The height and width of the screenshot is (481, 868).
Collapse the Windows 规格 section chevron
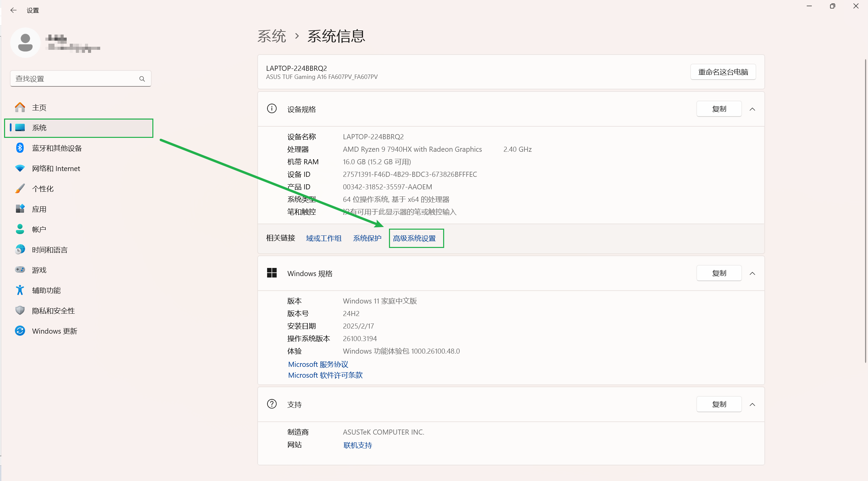pyautogui.click(x=752, y=273)
